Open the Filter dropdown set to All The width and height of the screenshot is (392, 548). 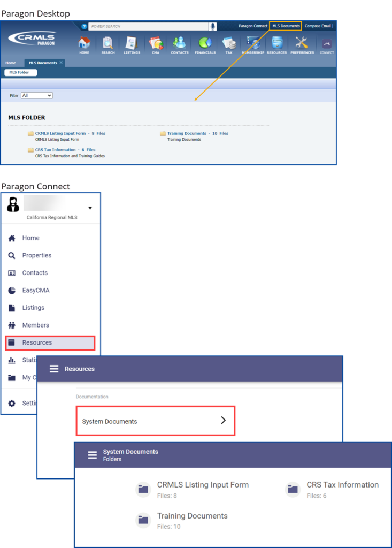(37, 95)
